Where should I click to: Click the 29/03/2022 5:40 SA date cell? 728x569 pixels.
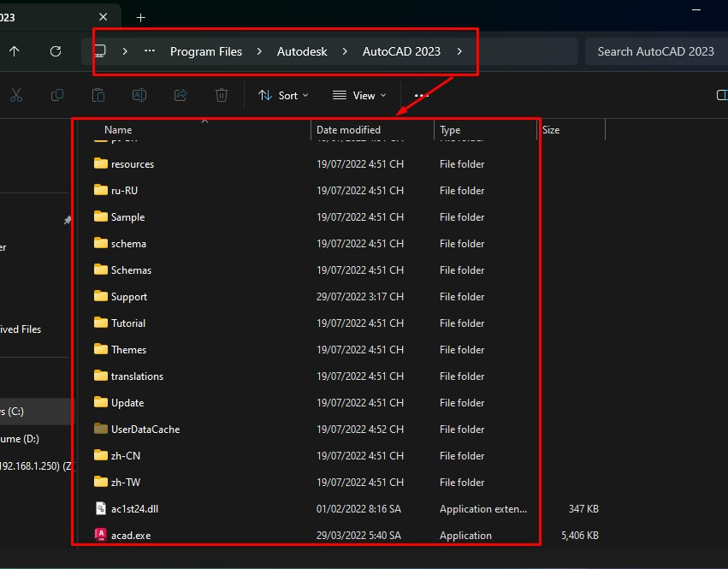358,535
